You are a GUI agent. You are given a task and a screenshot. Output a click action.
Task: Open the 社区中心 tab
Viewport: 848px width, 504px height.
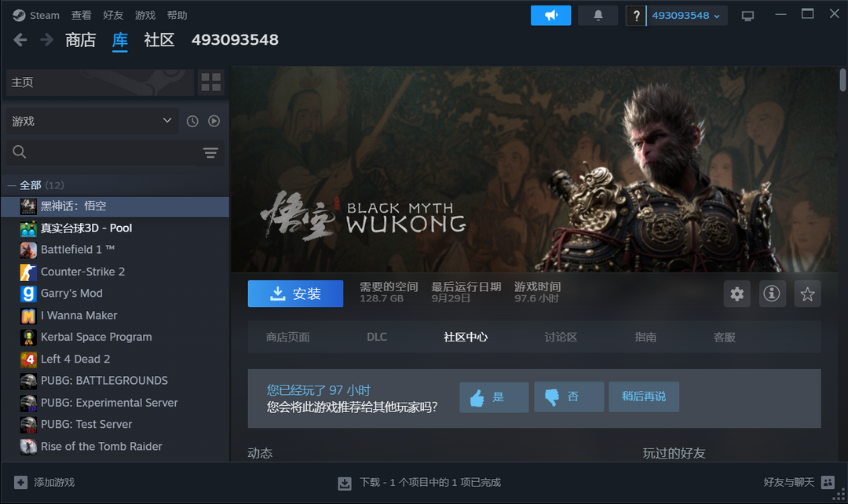pyautogui.click(x=466, y=337)
